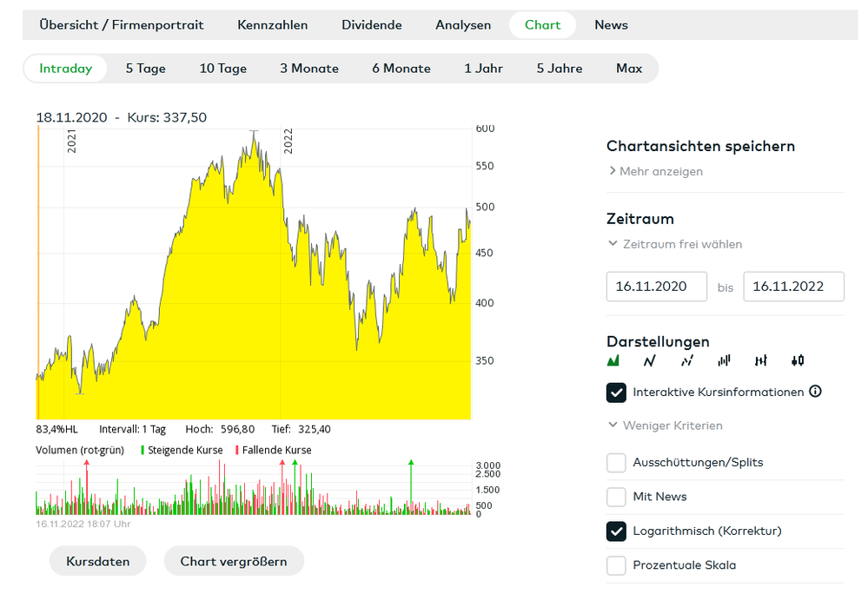868x594 pixels.
Task: Click the start date field 16.11.2020
Action: [656, 287]
